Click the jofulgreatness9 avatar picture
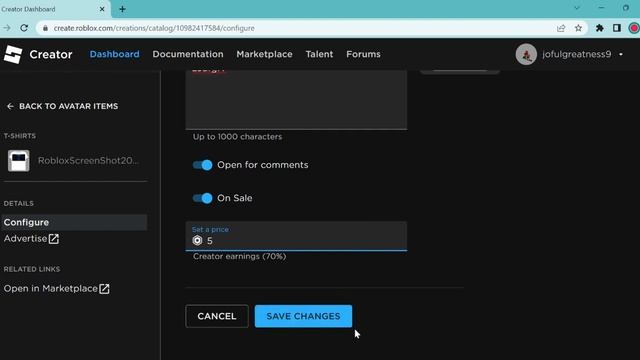The image size is (640, 360). [x=526, y=54]
